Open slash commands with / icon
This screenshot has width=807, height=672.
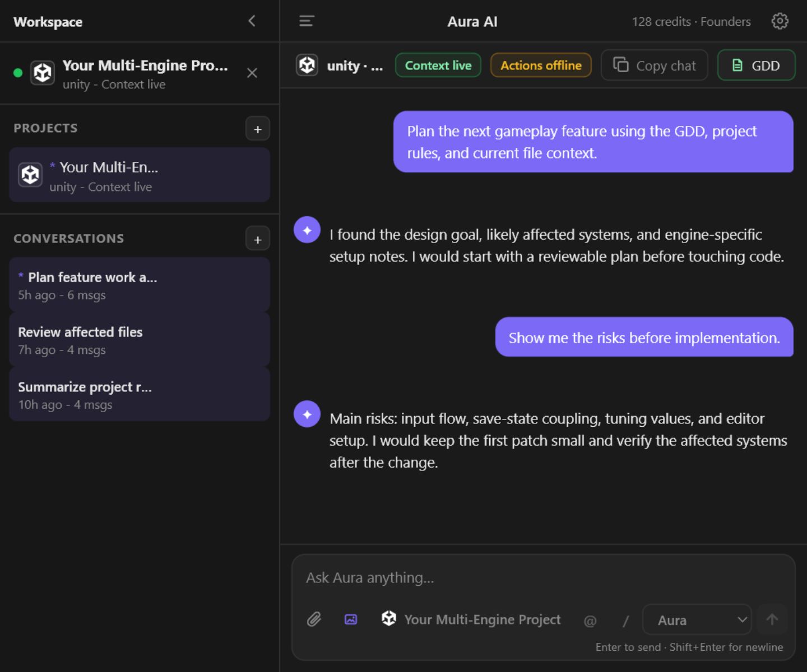point(626,620)
